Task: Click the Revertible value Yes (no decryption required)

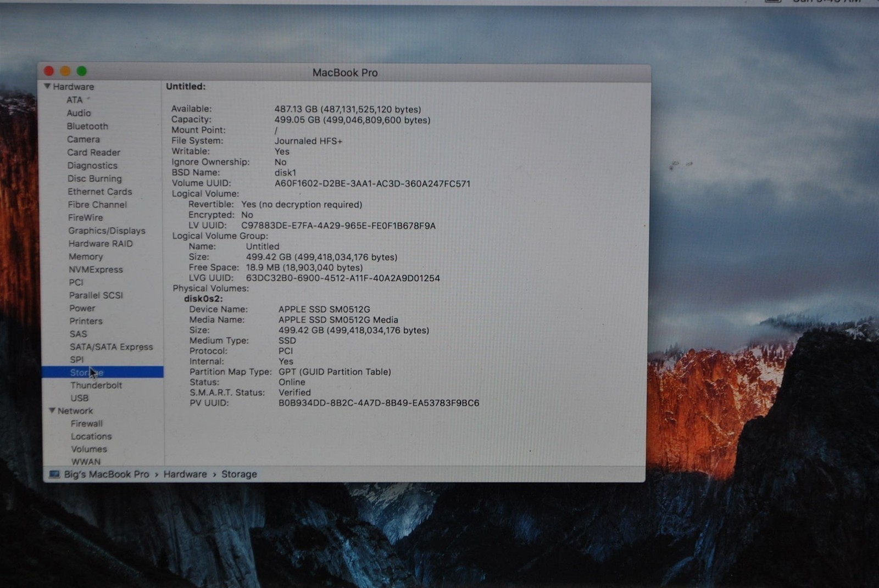Action: [302, 204]
